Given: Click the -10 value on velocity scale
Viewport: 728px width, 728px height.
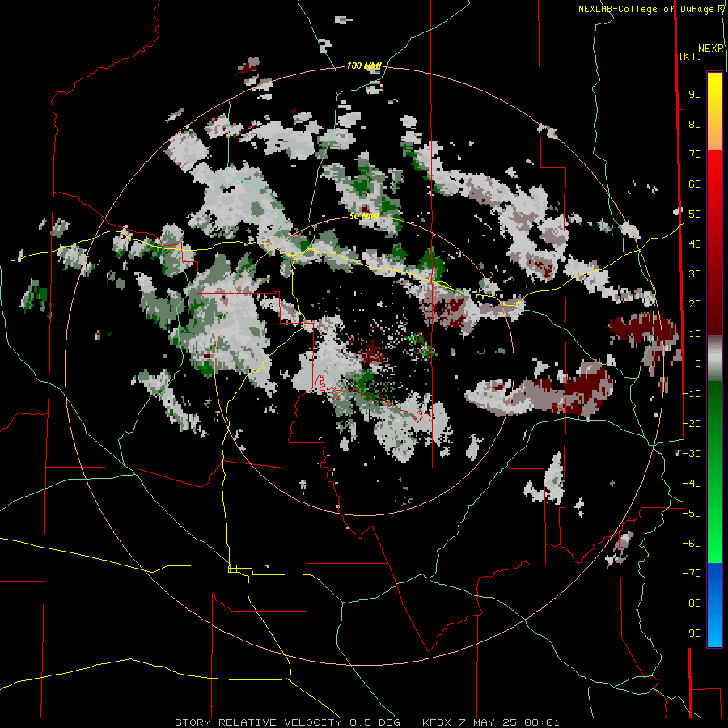Looking at the screenshot, I should click(x=692, y=394).
